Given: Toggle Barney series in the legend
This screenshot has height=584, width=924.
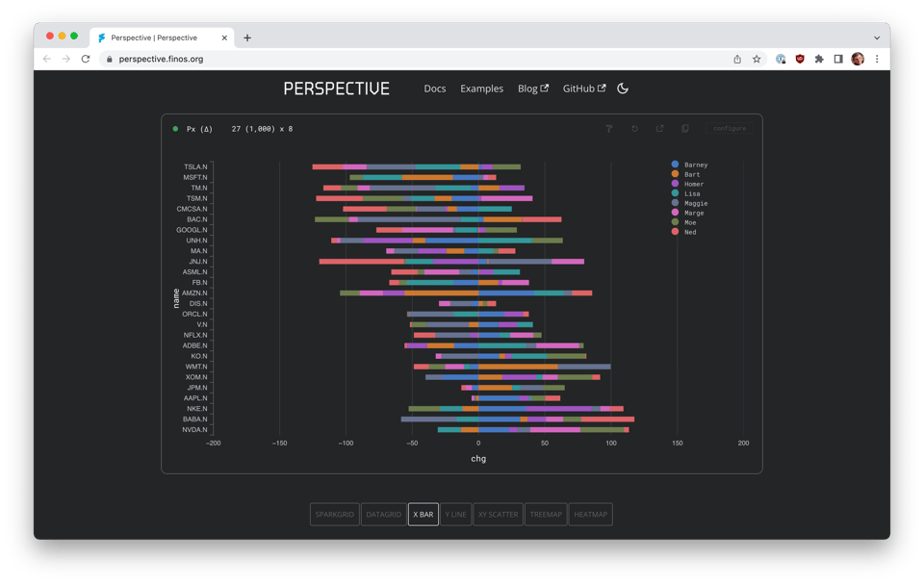Looking at the screenshot, I should (x=695, y=165).
